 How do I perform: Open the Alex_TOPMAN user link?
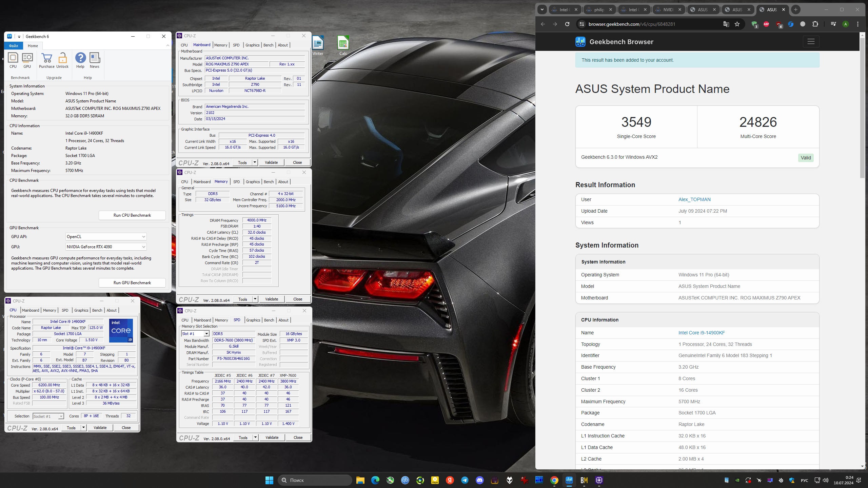pos(694,199)
